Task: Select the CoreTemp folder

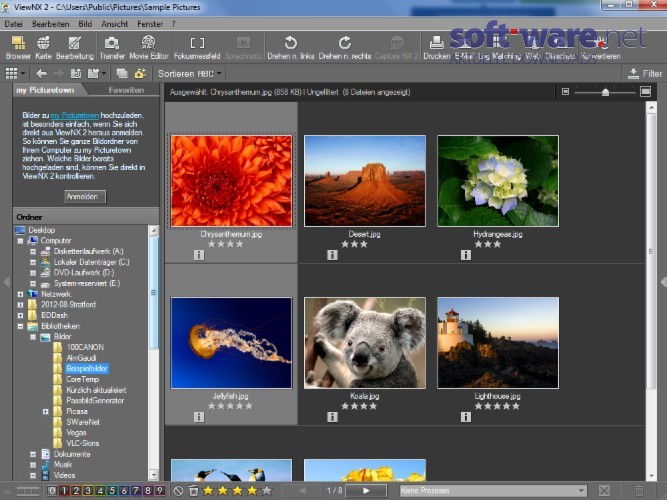Action: click(x=83, y=379)
